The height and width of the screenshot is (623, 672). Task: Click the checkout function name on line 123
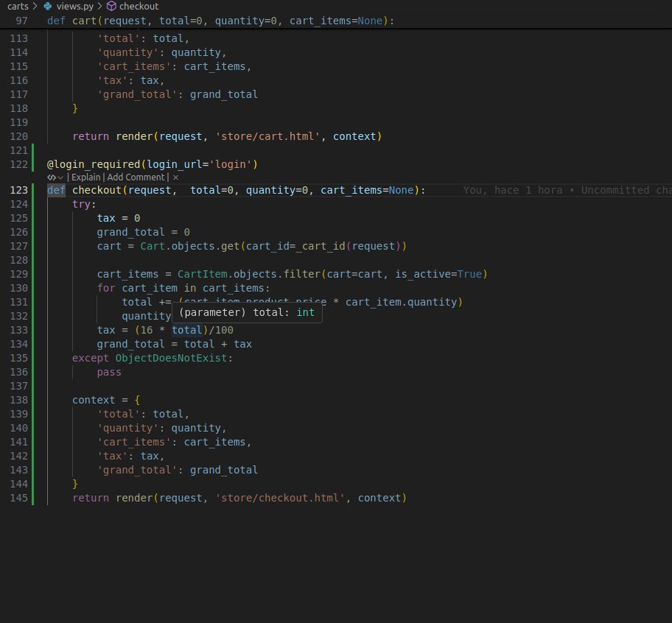click(x=97, y=190)
